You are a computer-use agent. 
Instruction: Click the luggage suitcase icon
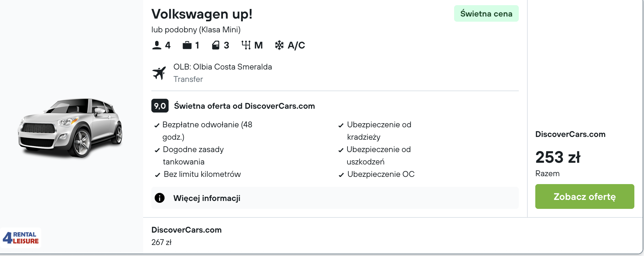click(187, 45)
